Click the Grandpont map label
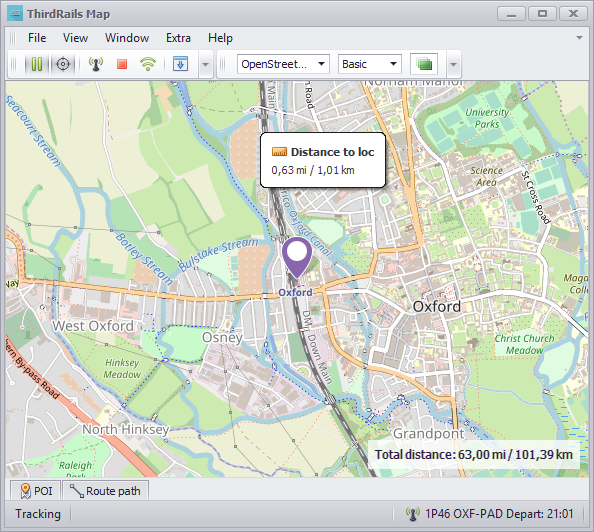594x532 pixels. point(428,433)
